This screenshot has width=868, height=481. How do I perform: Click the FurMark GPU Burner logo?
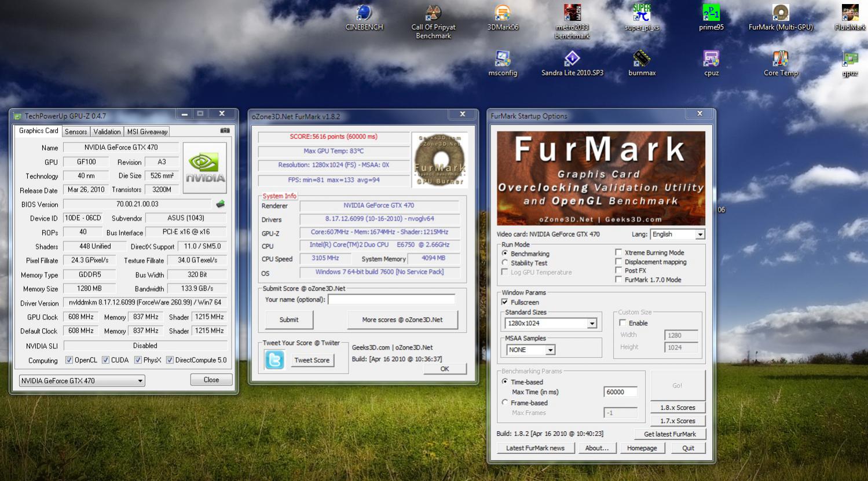tap(440, 160)
